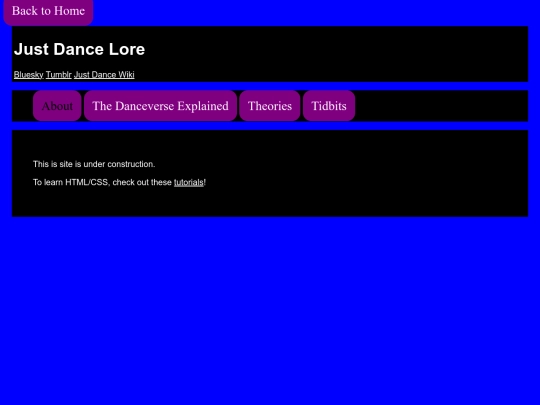Visit the Just Dance Wiki link
The height and width of the screenshot is (405, 540).
(x=104, y=75)
